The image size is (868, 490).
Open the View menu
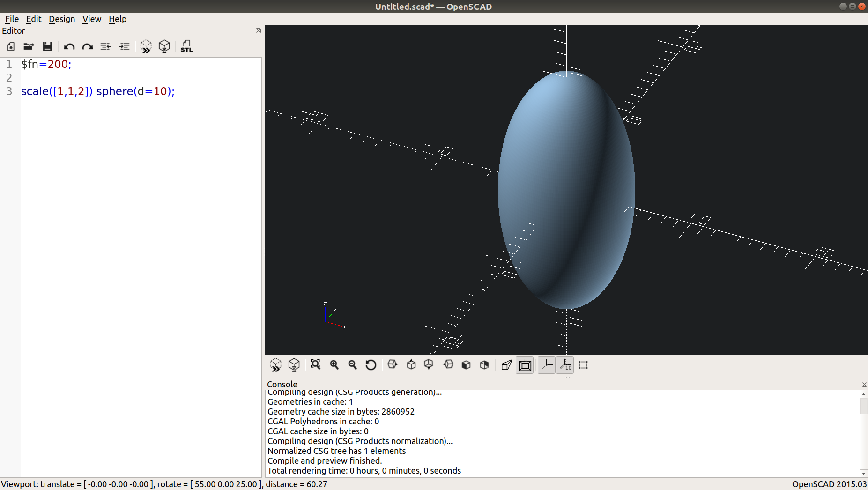pos(92,19)
